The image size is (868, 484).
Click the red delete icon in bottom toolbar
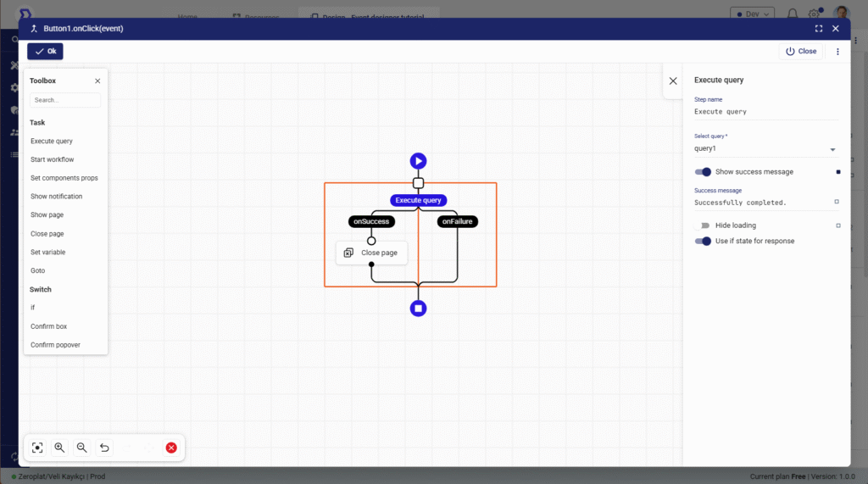click(171, 448)
